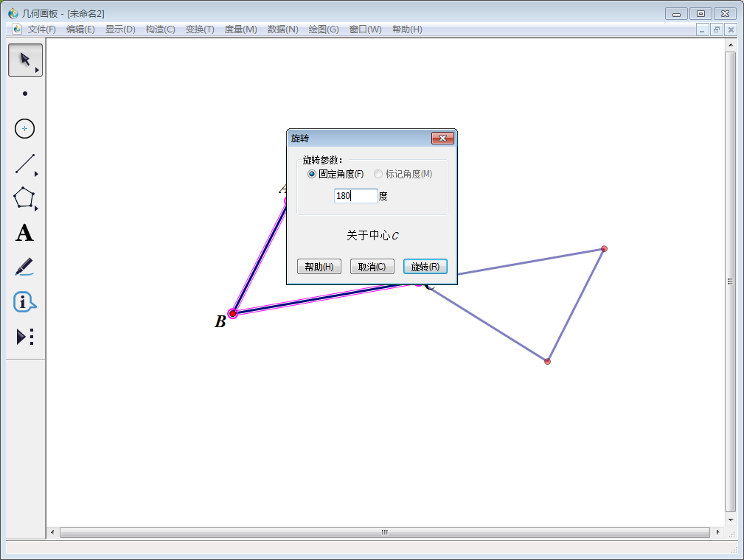Click the vertical scrollbar up arrow
The height and width of the screenshot is (560, 744).
pyautogui.click(x=731, y=45)
